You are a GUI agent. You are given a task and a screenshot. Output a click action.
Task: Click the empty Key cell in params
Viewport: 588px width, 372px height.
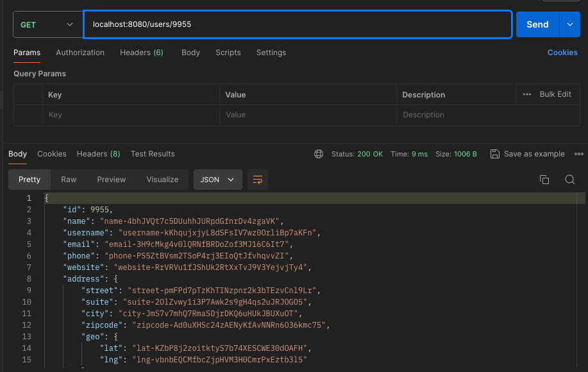pos(131,115)
